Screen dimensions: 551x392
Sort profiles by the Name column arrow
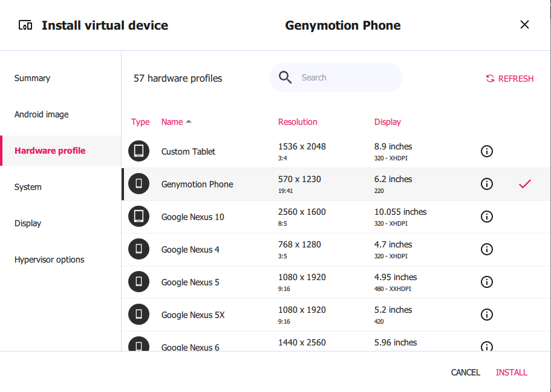pyautogui.click(x=189, y=122)
